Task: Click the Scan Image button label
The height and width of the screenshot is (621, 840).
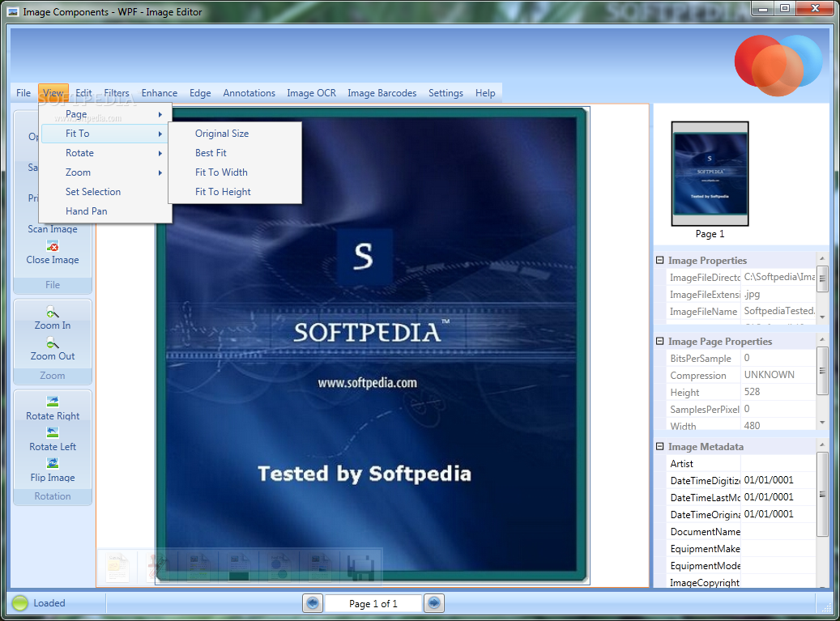Action: point(53,229)
